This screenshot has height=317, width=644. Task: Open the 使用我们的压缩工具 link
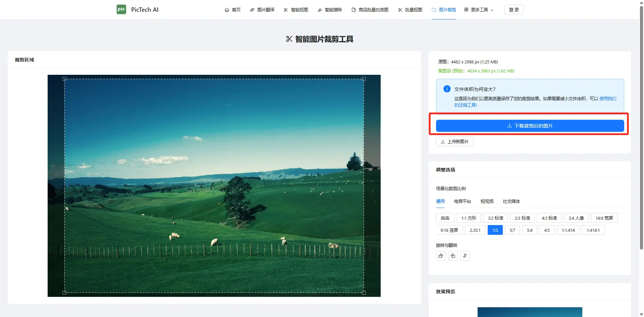(608, 99)
